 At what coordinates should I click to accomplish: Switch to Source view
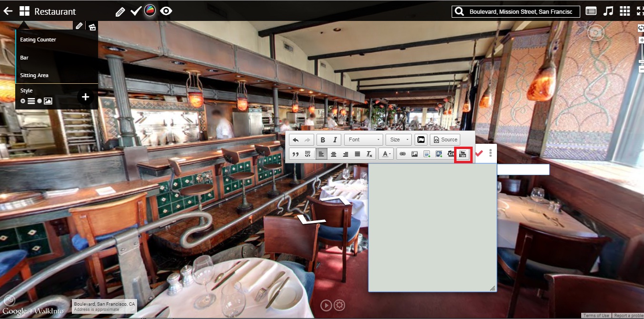pyautogui.click(x=445, y=140)
